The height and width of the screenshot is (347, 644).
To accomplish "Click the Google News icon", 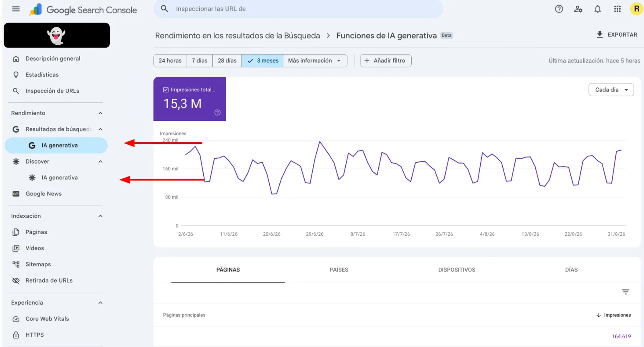I will pyautogui.click(x=16, y=194).
